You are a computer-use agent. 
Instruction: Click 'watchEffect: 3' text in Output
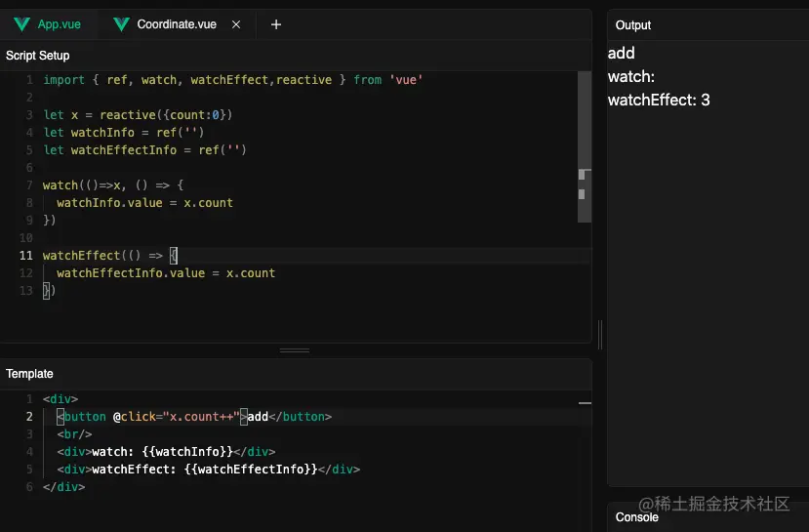(659, 101)
